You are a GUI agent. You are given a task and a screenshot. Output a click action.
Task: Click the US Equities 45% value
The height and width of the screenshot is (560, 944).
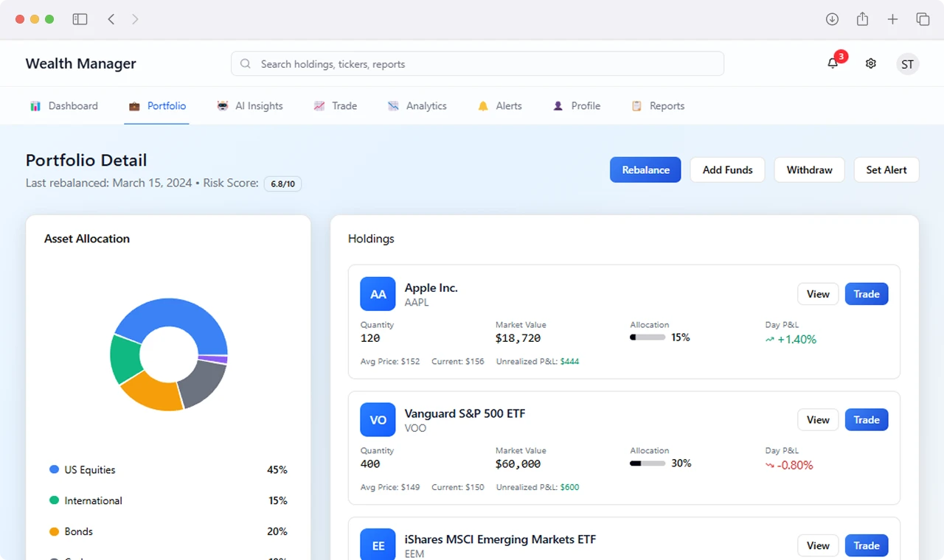coord(277,470)
